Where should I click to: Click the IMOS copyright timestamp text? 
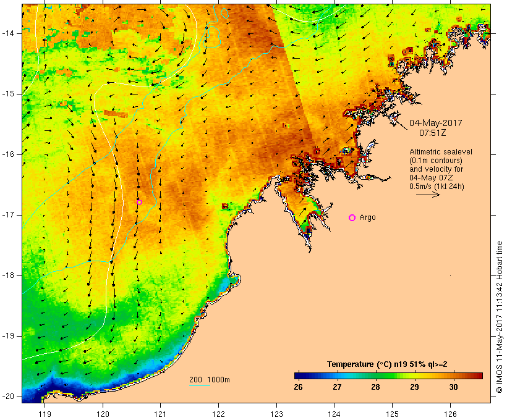tap(500, 317)
